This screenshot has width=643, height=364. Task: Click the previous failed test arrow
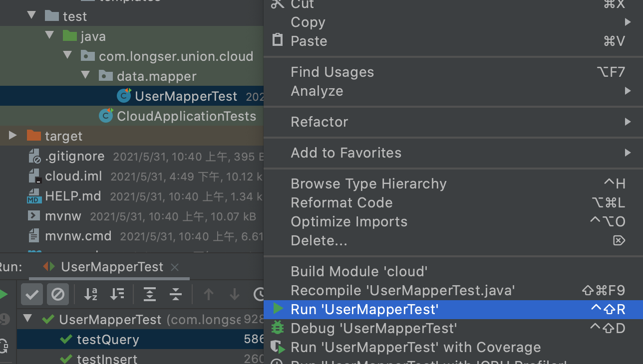click(x=209, y=295)
